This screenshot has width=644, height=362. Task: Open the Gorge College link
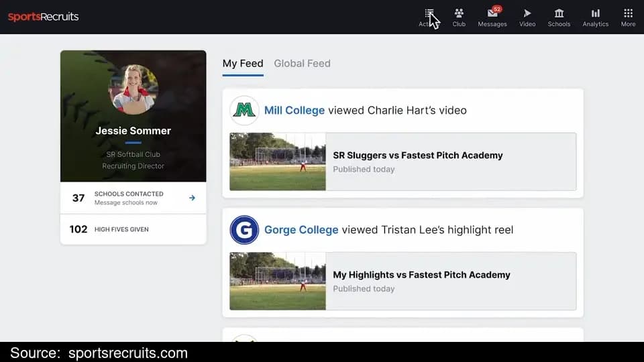[x=301, y=230]
